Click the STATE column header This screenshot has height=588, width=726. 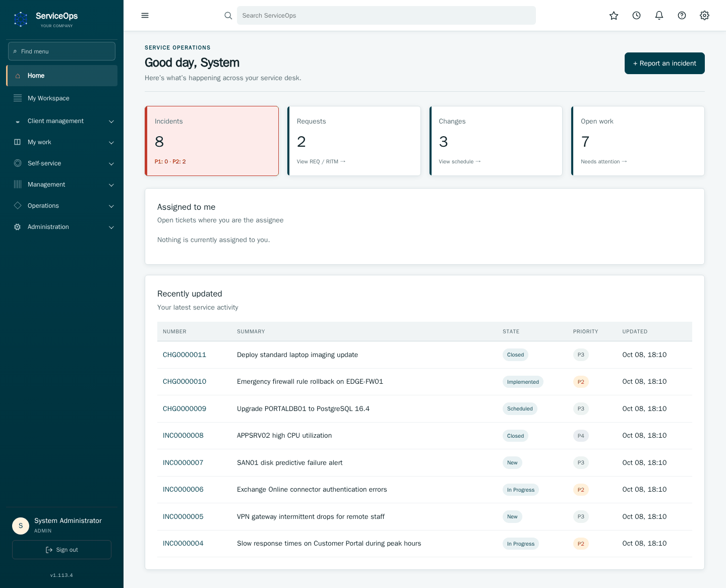click(511, 332)
